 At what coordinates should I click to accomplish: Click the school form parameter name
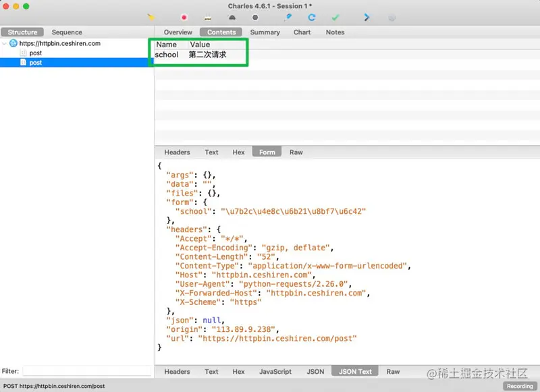pos(167,55)
